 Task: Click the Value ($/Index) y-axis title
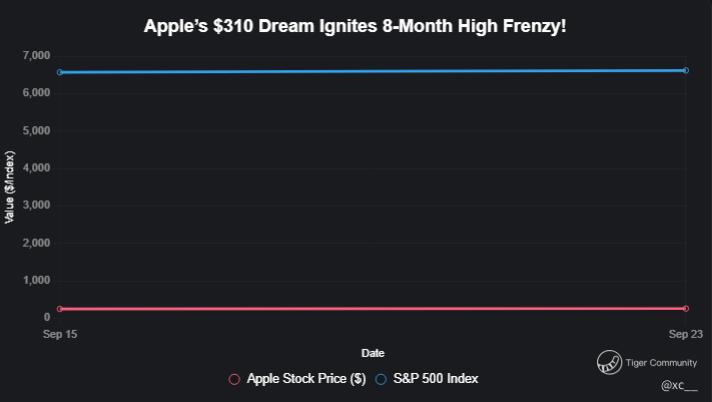[10, 186]
